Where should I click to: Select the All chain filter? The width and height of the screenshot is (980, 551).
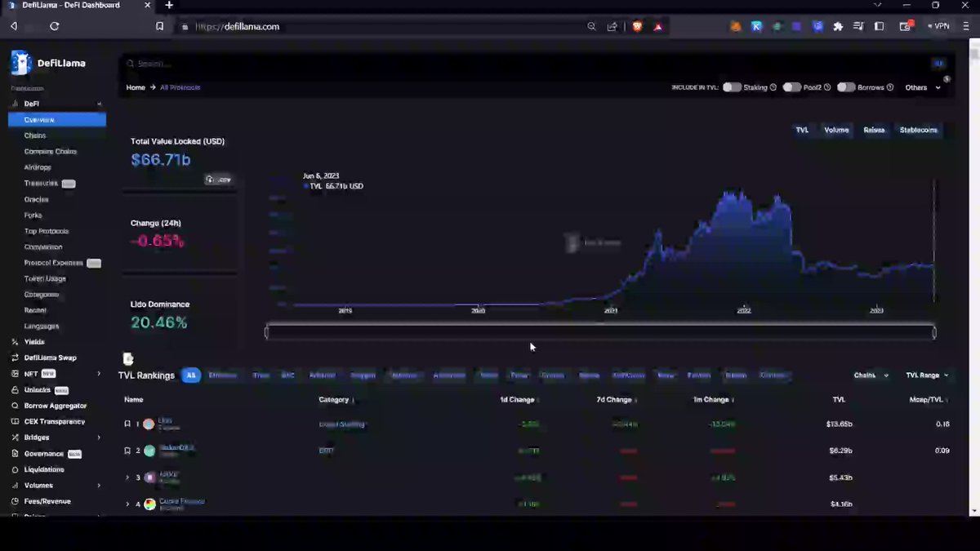(x=191, y=375)
